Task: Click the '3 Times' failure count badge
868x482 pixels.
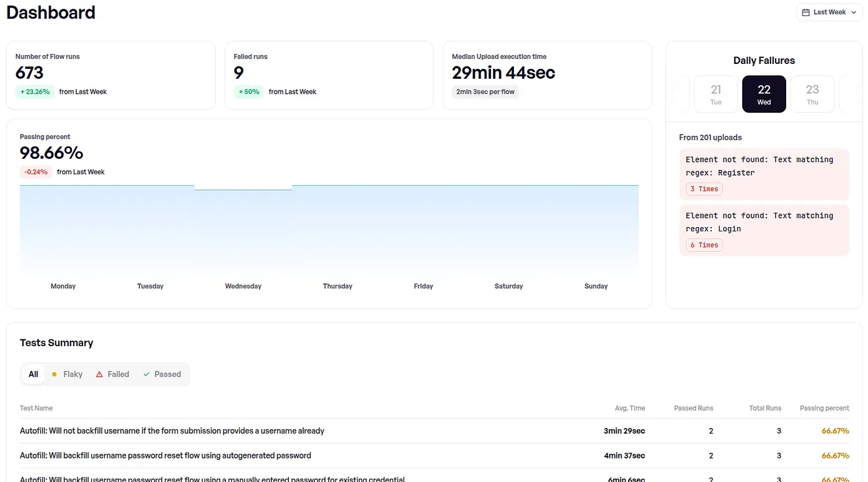Action: pos(704,189)
